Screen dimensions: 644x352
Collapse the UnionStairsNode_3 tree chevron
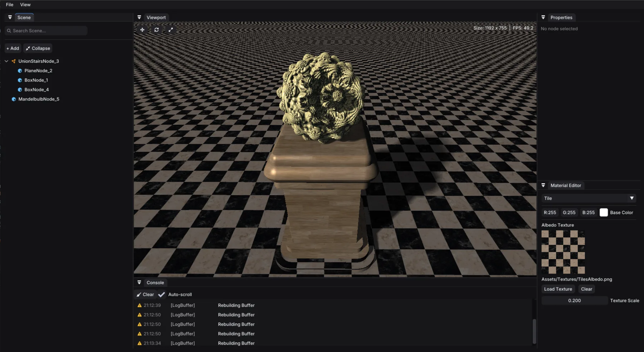[6, 61]
